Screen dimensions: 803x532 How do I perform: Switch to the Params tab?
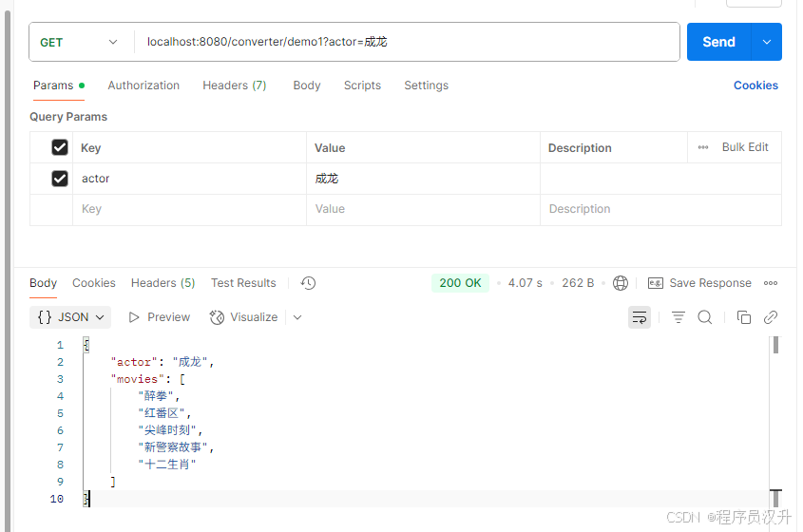point(58,85)
